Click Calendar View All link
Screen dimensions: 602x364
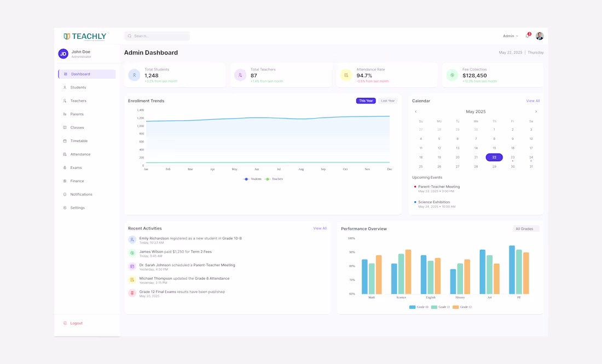(533, 101)
